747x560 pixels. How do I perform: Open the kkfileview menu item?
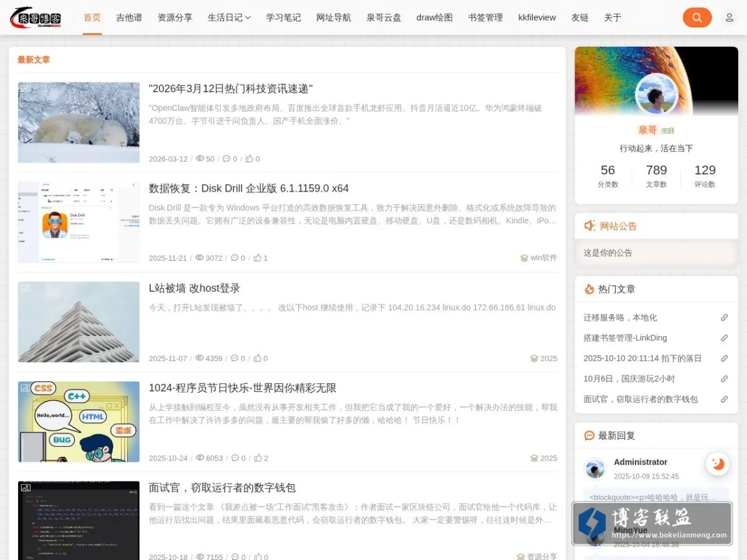[x=537, y=17]
